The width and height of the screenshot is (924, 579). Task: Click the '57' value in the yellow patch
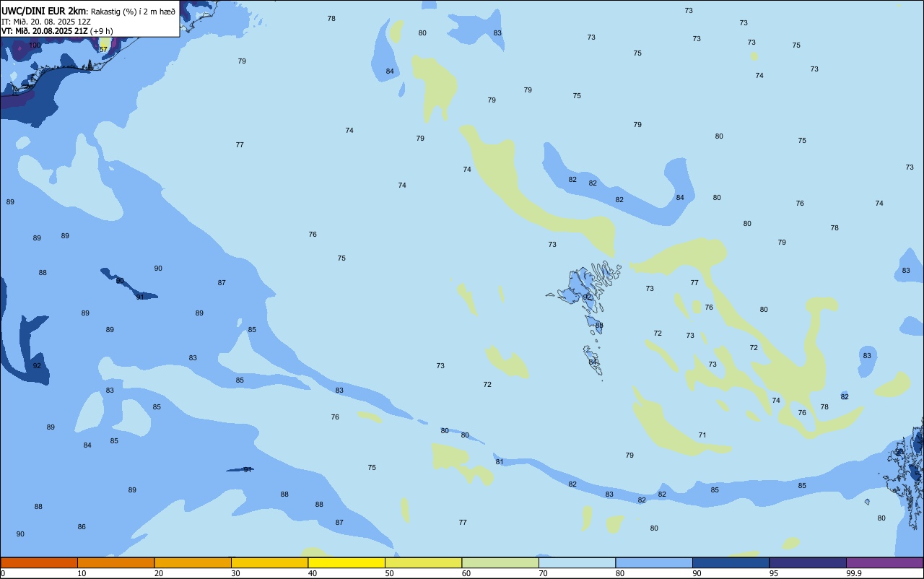tap(103, 50)
